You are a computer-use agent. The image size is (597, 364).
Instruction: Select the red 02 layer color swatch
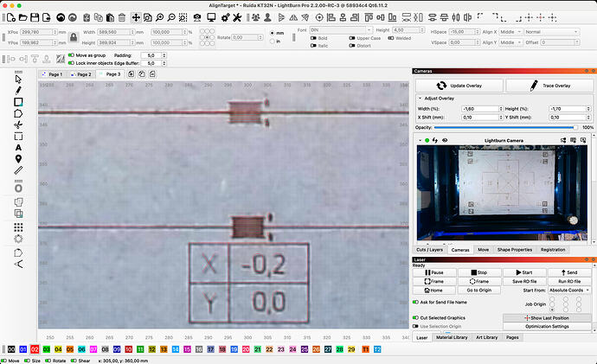35,349
